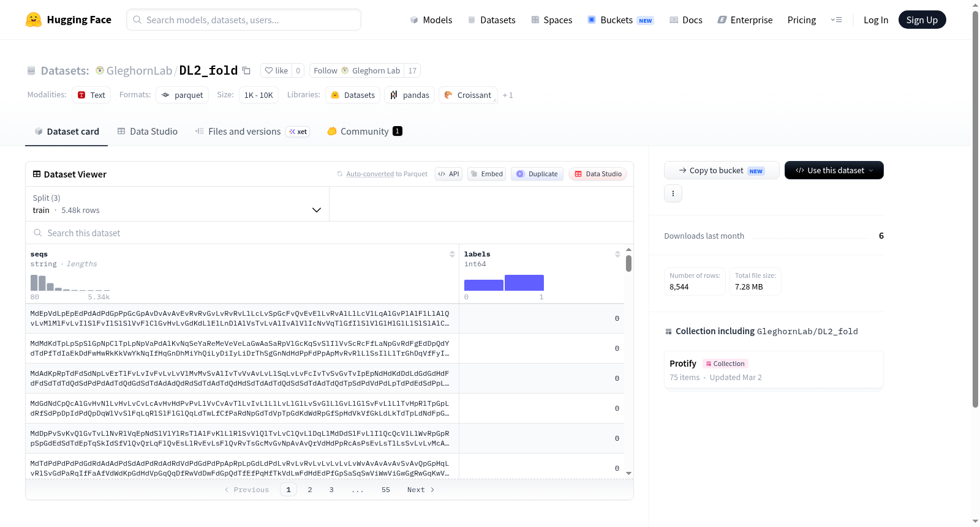Image resolution: width=980 pixels, height=527 pixels.
Task: Switch to the Data Studio tab
Action: (x=148, y=131)
